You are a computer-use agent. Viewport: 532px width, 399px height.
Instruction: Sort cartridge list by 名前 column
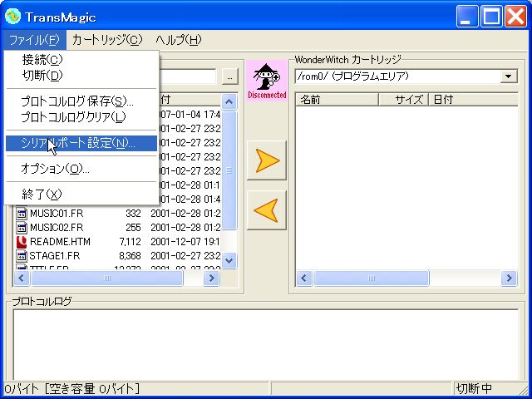click(x=337, y=100)
